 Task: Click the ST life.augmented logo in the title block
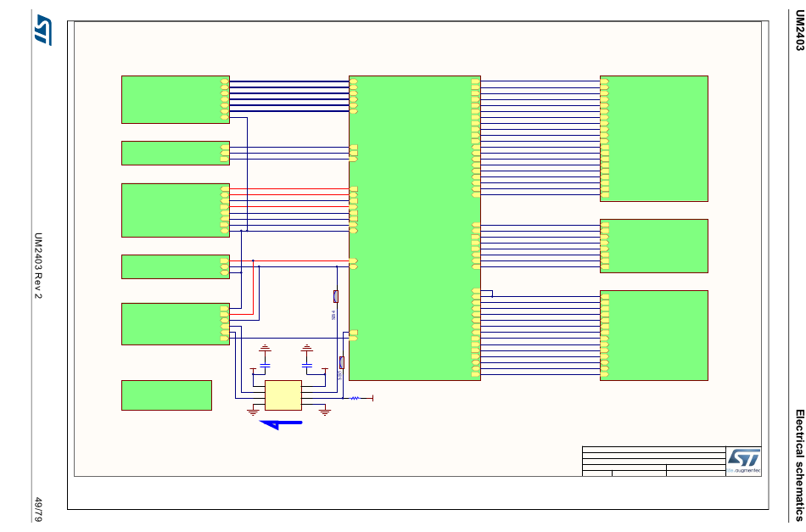pos(743,461)
